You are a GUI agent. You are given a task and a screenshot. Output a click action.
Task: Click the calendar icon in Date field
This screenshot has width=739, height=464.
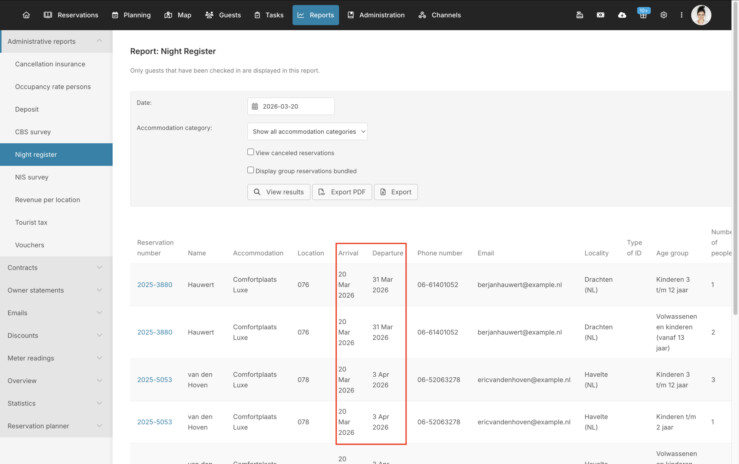[255, 106]
